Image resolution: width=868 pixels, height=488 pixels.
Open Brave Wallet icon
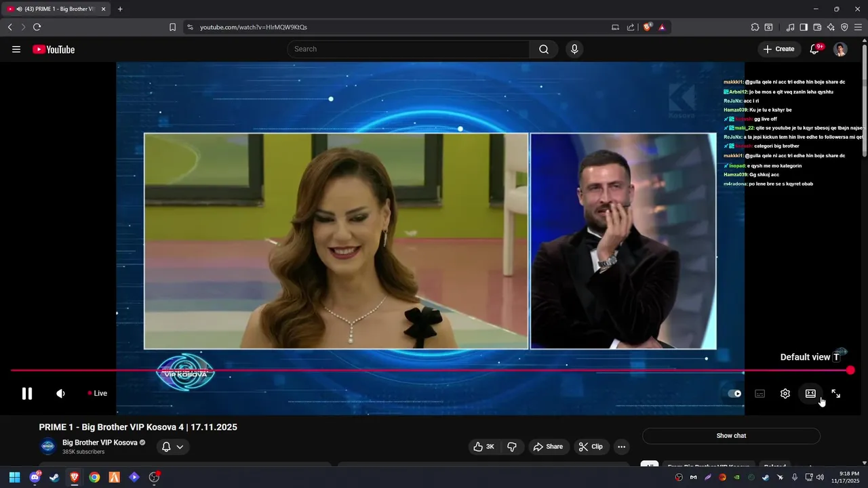[x=817, y=27]
